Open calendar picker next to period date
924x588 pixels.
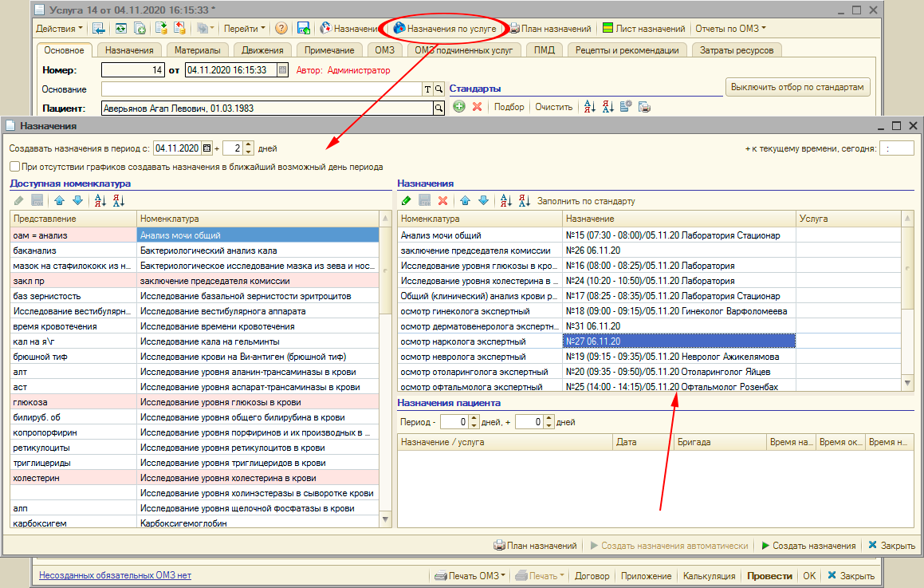point(207,148)
